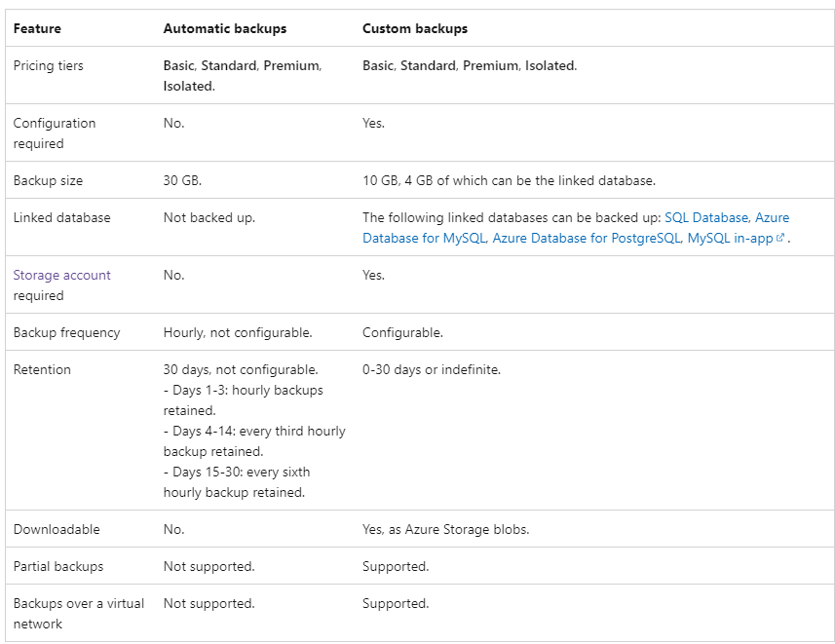Viewport: 835px width, 644px height.
Task: Click the 'Yes, as Azure Storage blobs.' cell
Action: (445, 529)
